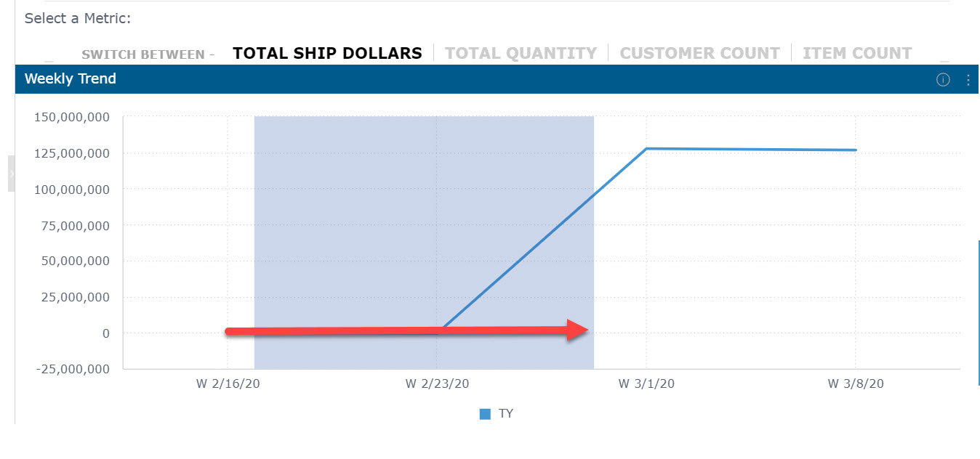Image resolution: width=980 pixels, height=459 pixels.
Task: Open the Weekly Trend three-dot options menu
Action: click(968, 80)
